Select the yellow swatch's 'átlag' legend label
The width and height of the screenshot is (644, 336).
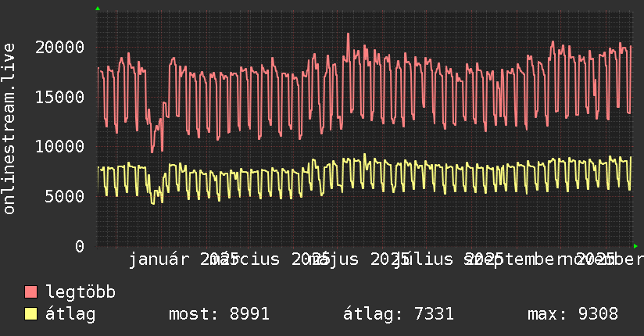[x=70, y=314]
